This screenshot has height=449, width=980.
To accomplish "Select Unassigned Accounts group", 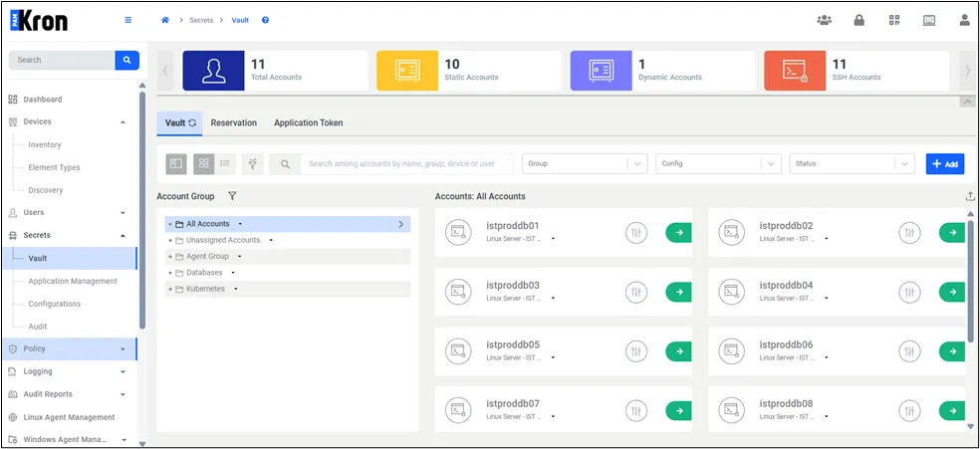I will pos(223,240).
